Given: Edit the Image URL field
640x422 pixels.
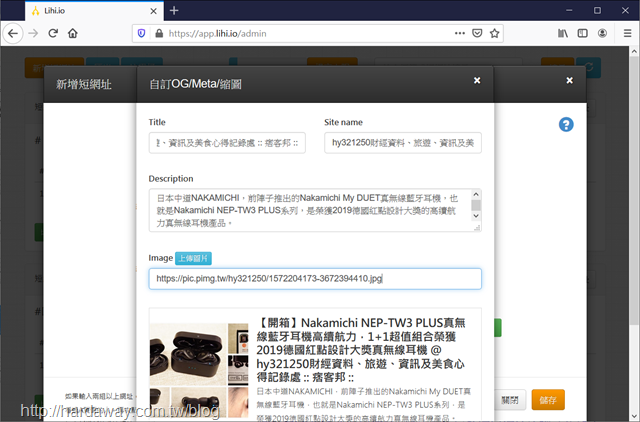Looking at the screenshot, I should pos(315,279).
